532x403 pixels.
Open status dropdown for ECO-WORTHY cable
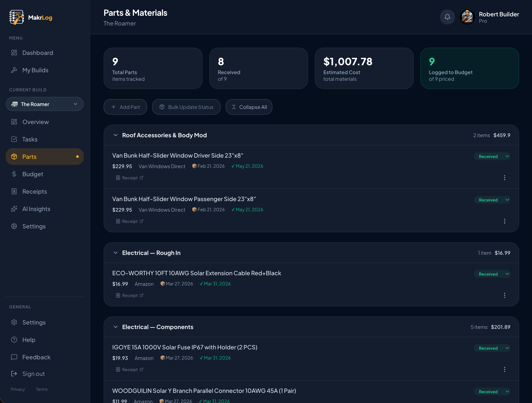click(x=492, y=274)
